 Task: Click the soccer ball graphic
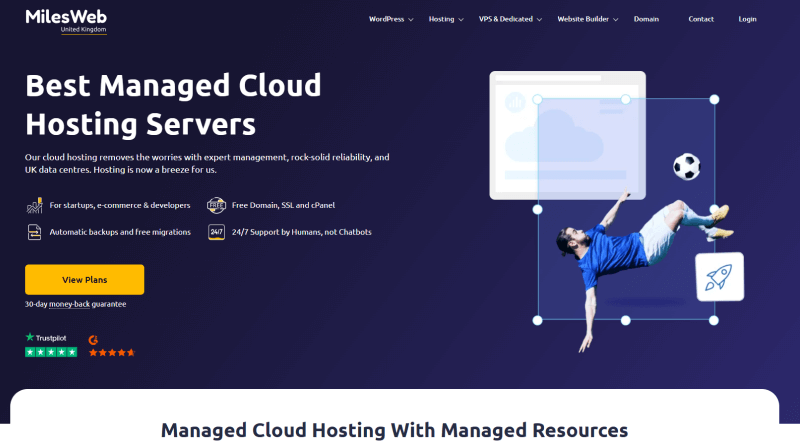tap(686, 166)
